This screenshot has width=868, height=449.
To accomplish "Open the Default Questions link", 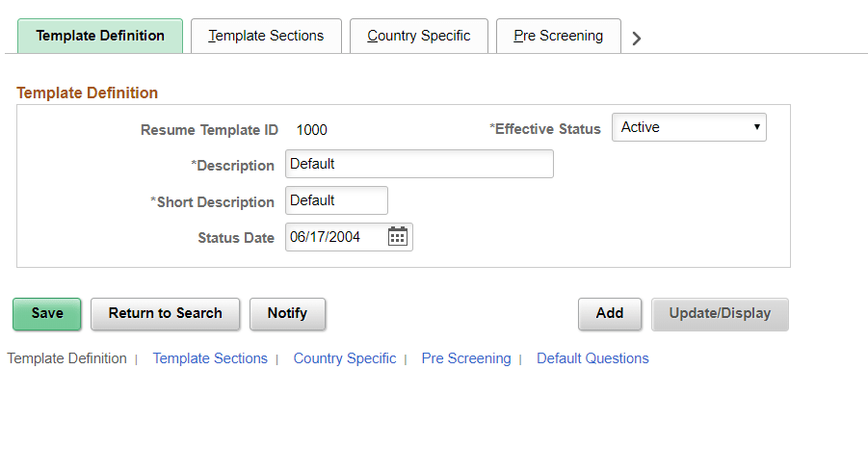I will (x=592, y=358).
